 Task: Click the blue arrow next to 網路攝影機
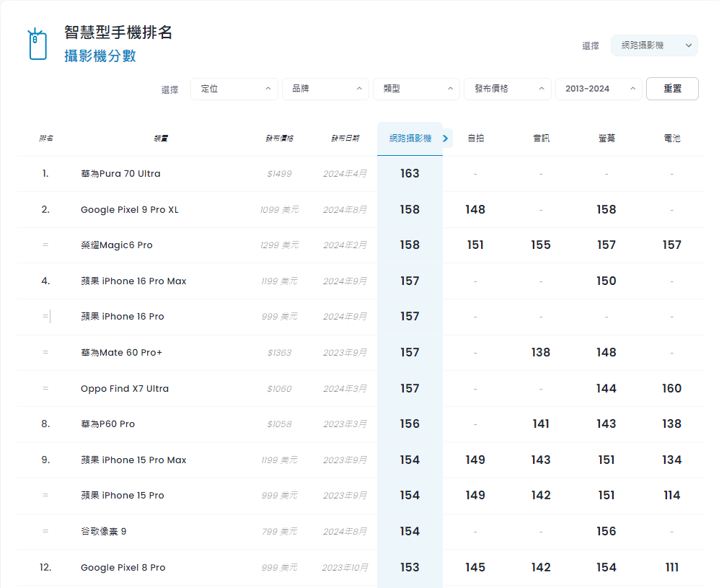pyautogui.click(x=445, y=138)
